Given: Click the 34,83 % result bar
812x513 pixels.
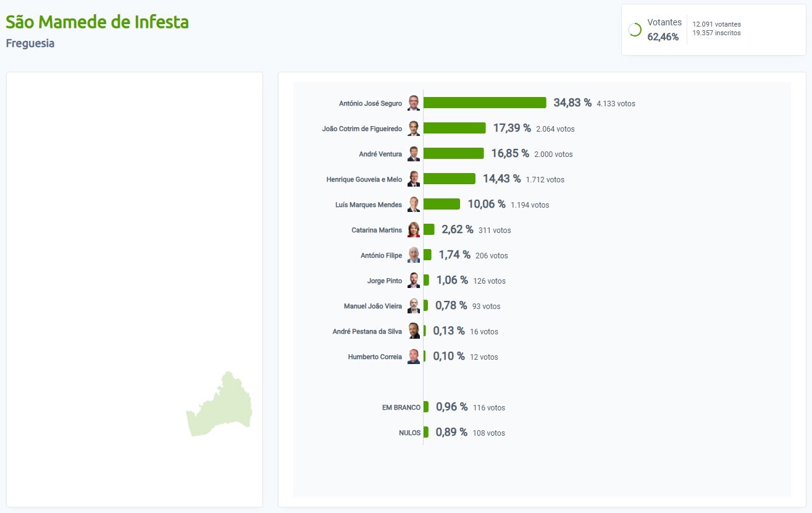Looking at the screenshot, I should (485, 103).
